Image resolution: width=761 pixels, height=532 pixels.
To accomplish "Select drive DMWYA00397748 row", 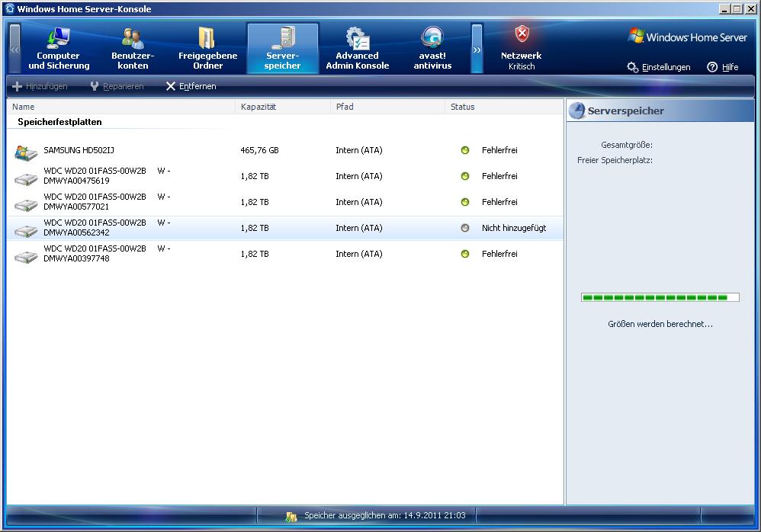I will pyautogui.click(x=285, y=254).
